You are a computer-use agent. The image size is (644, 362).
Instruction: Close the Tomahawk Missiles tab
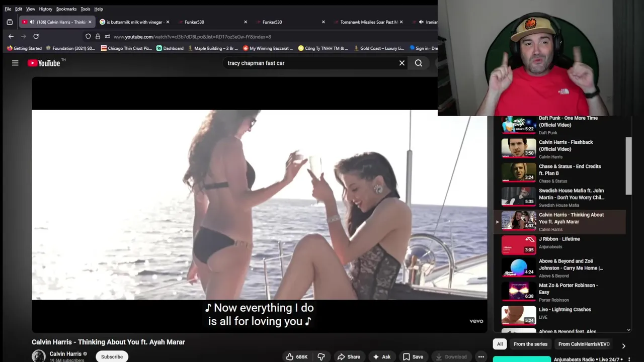[x=401, y=22]
